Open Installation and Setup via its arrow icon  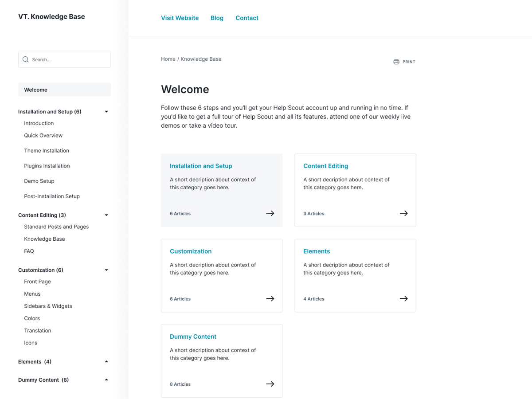pyautogui.click(x=270, y=213)
